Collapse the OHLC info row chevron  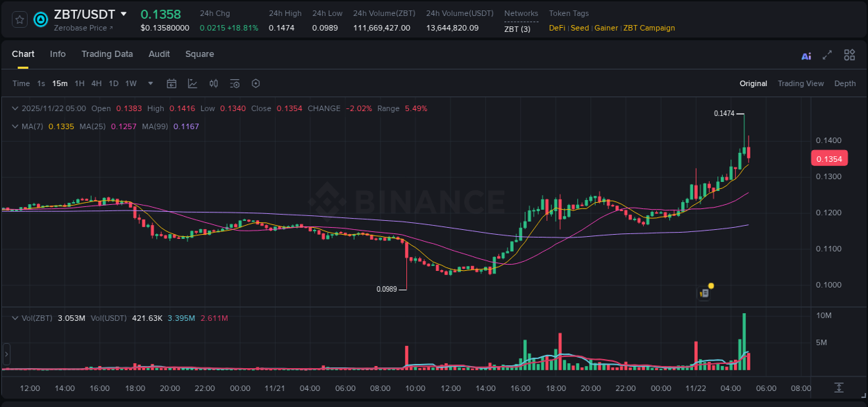[x=15, y=108]
